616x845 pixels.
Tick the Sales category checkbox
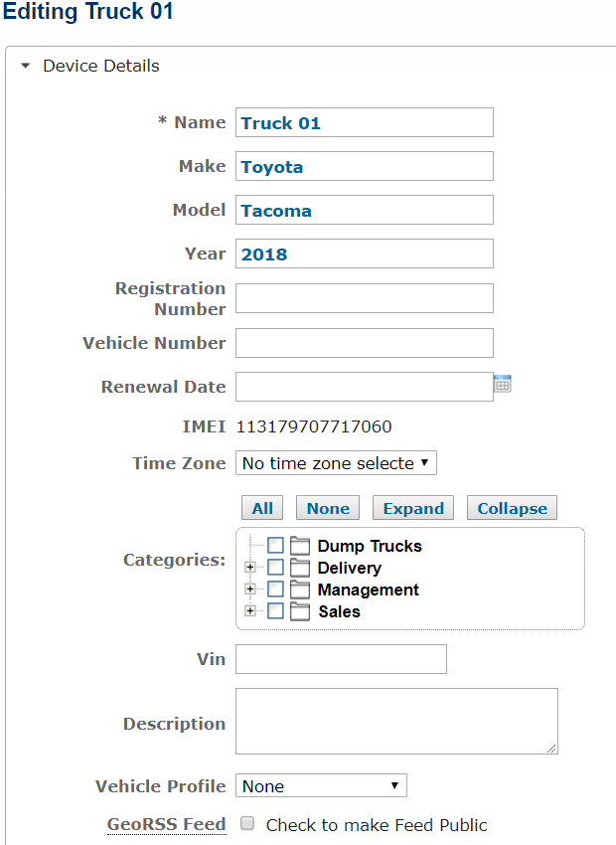point(275,611)
